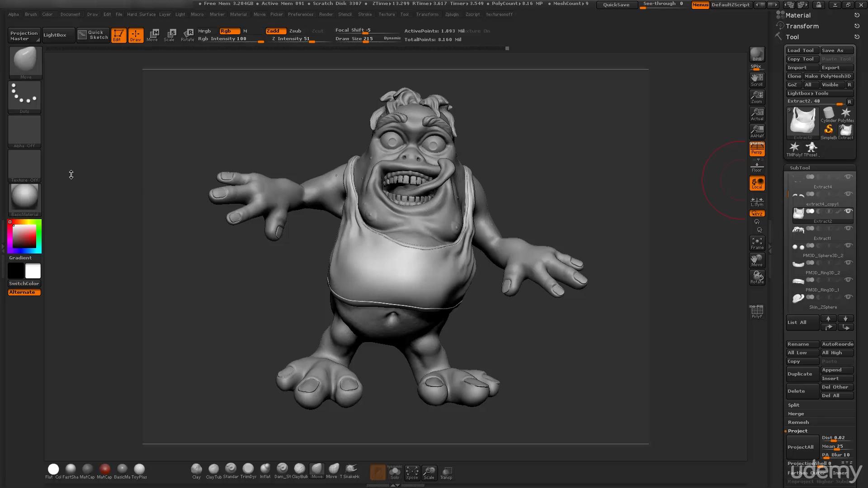Toggle visibility of Extract4 subtool

click(x=849, y=177)
